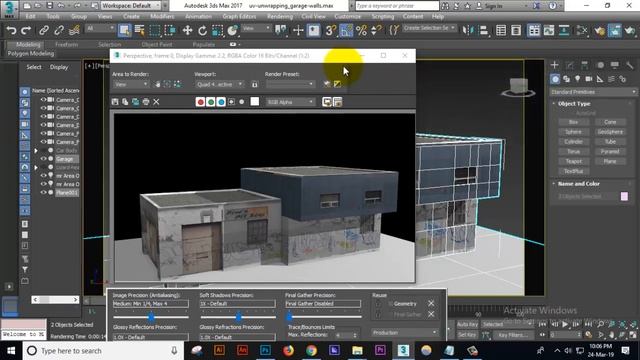640x360 pixels.
Task: Open the Rendering menu
Action: pyautogui.click(x=280, y=17)
